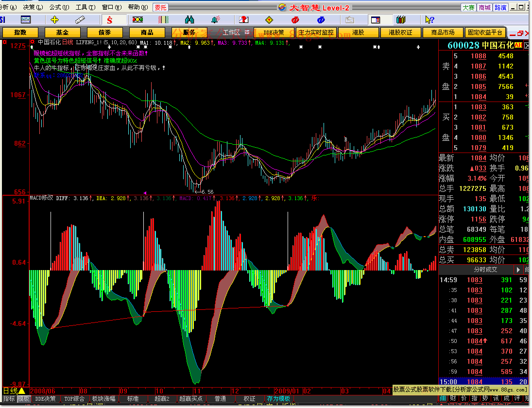Click the 路演 button in title bar
This screenshot has height=408, width=532.
(500, 7)
